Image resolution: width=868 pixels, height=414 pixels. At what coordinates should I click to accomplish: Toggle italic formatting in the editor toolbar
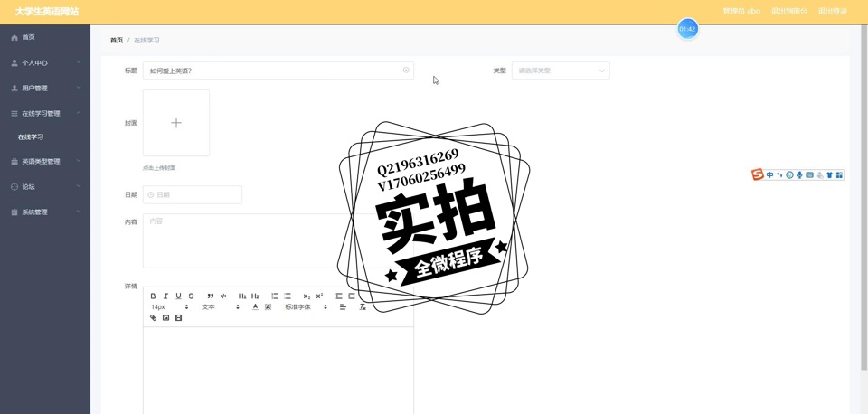click(165, 296)
